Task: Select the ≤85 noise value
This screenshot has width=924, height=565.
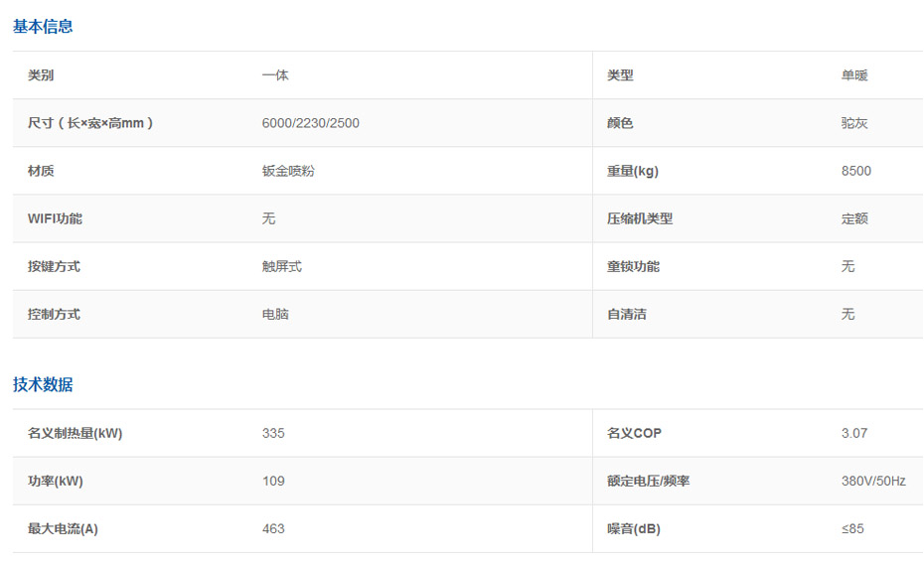Action: [852, 528]
